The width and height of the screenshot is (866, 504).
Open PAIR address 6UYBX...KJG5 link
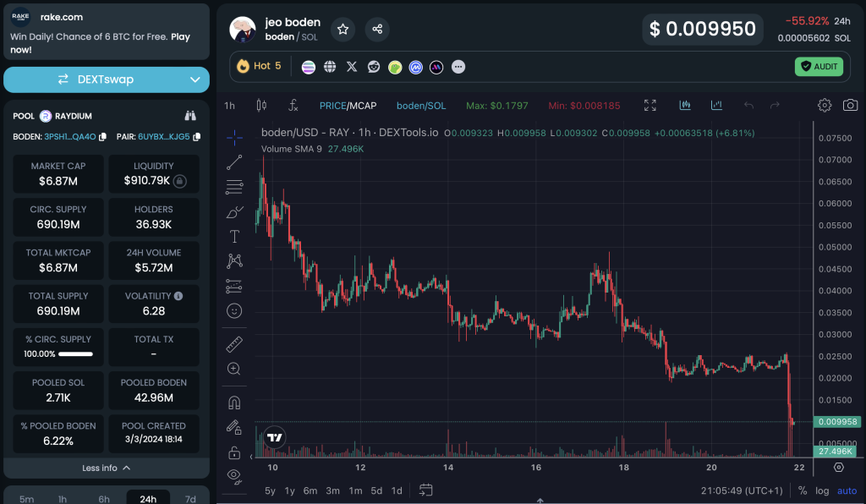click(x=164, y=136)
